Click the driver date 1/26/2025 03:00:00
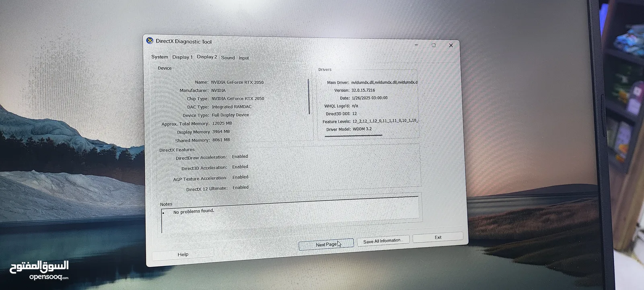 click(370, 98)
